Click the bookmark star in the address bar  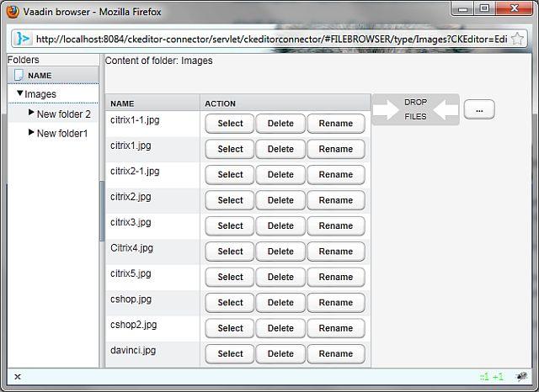coord(517,39)
